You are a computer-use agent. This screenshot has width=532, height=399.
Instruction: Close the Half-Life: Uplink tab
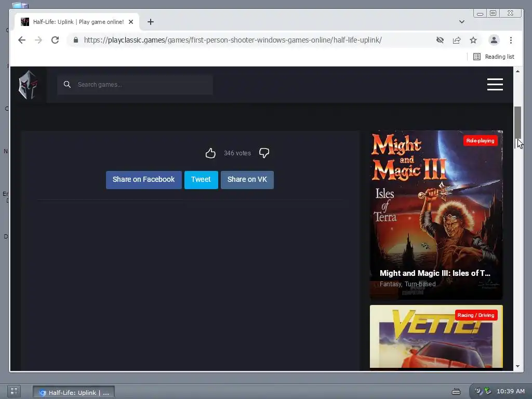pyautogui.click(x=131, y=22)
